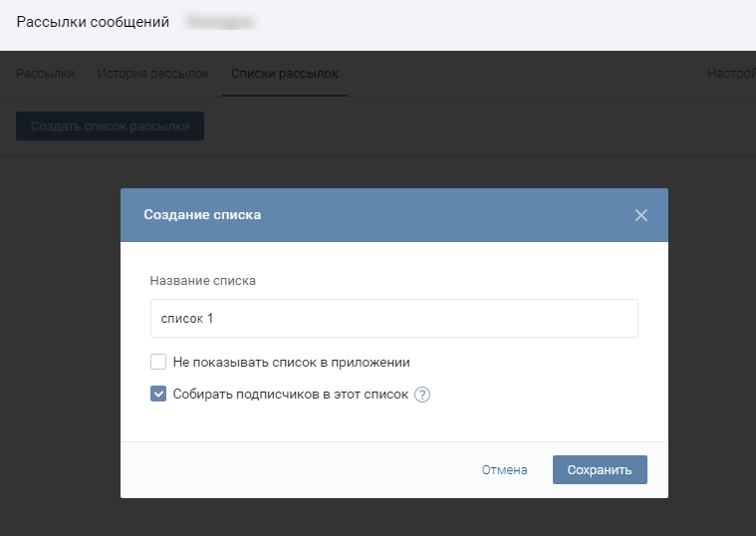Image resolution: width=756 pixels, height=536 pixels.
Task: Save the list with Сохранить button
Action: 600,470
